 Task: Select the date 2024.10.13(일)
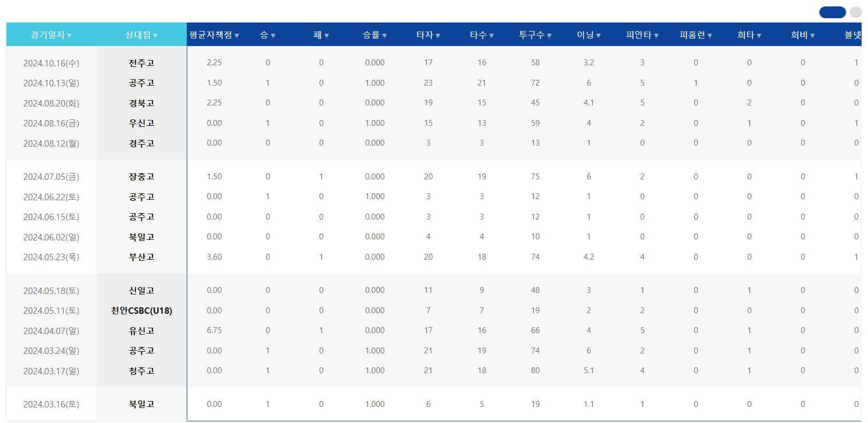(51, 83)
